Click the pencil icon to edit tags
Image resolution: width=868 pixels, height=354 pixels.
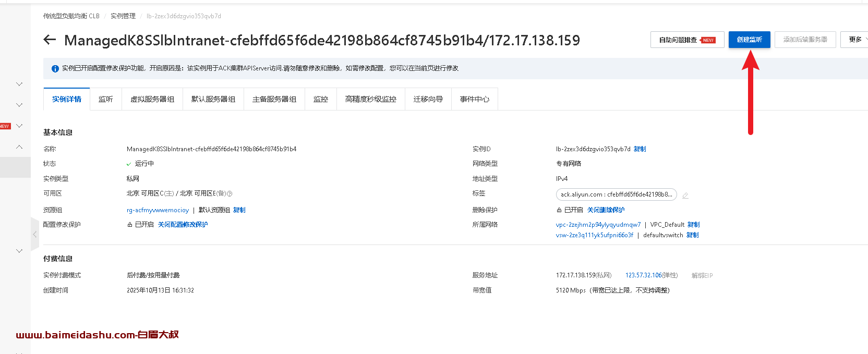685,196
